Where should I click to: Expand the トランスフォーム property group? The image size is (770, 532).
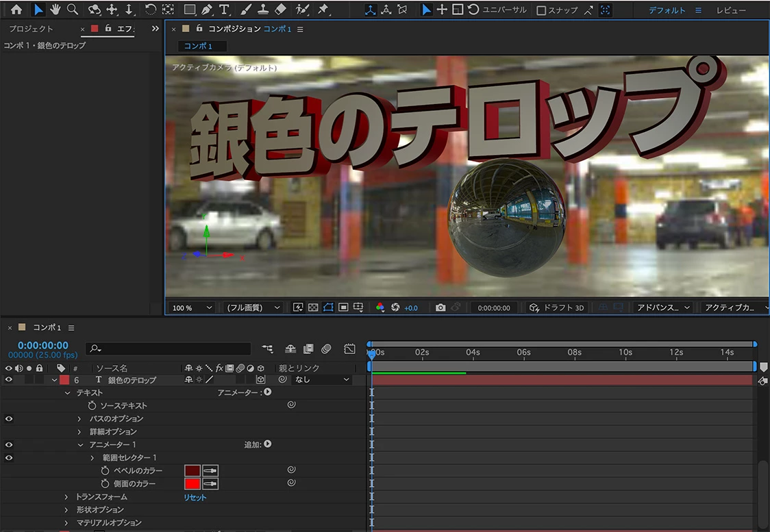[x=66, y=497]
